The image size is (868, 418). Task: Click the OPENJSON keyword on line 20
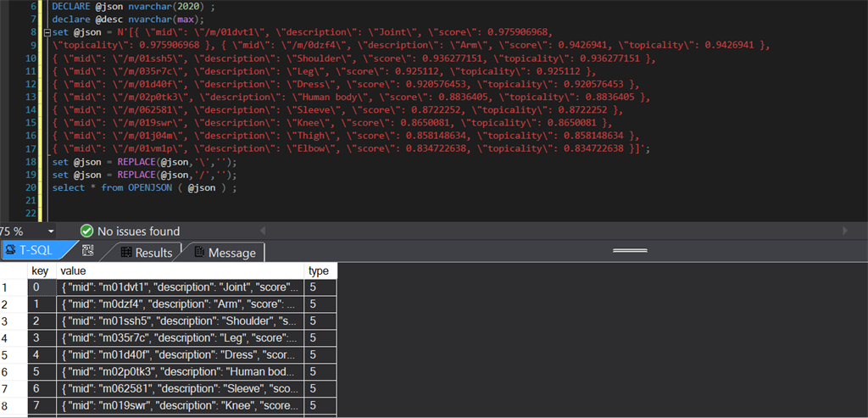pos(149,188)
